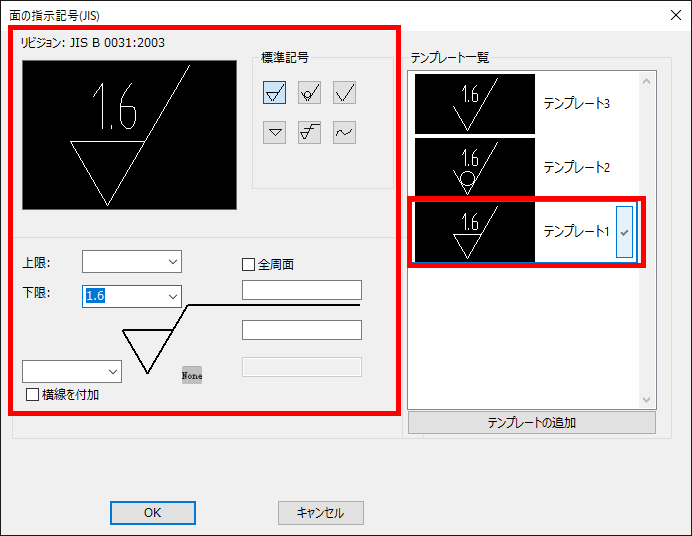The width and height of the screenshot is (692, 536).
Task: Click the テンプレート2 label text
Action: pyautogui.click(x=576, y=167)
